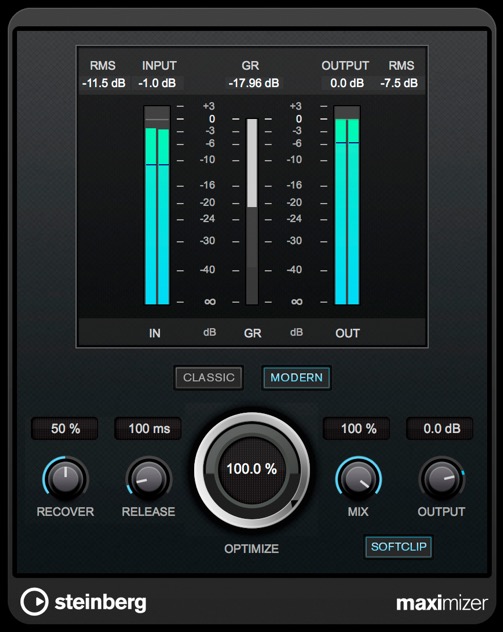Screen dimensions: 503x632
Task: Click the Output knob
Action: click(441, 479)
